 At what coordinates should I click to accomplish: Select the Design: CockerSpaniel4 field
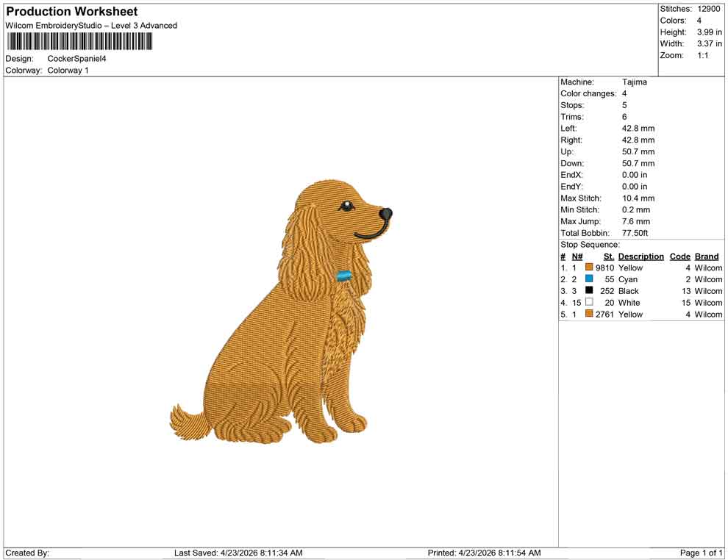coord(76,59)
